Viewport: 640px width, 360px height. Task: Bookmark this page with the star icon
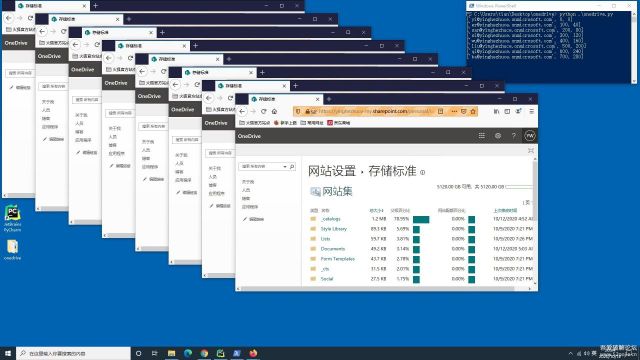click(x=473, y=111)
